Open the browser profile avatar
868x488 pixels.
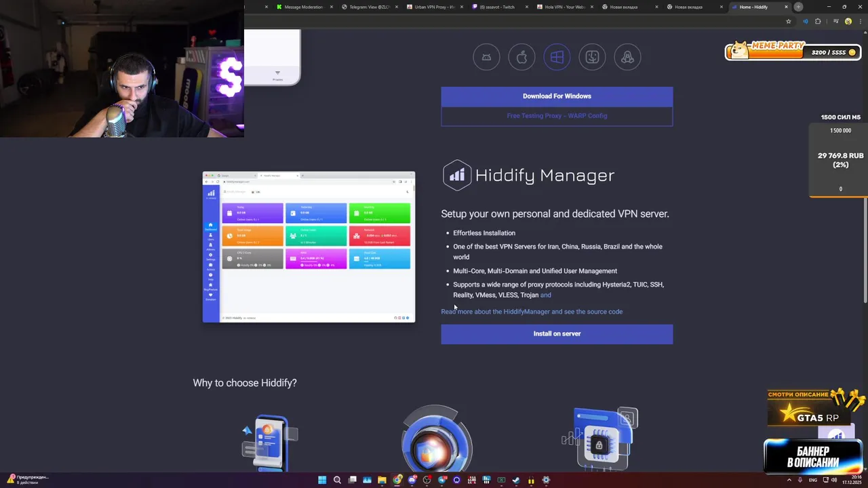click(848, 21)
